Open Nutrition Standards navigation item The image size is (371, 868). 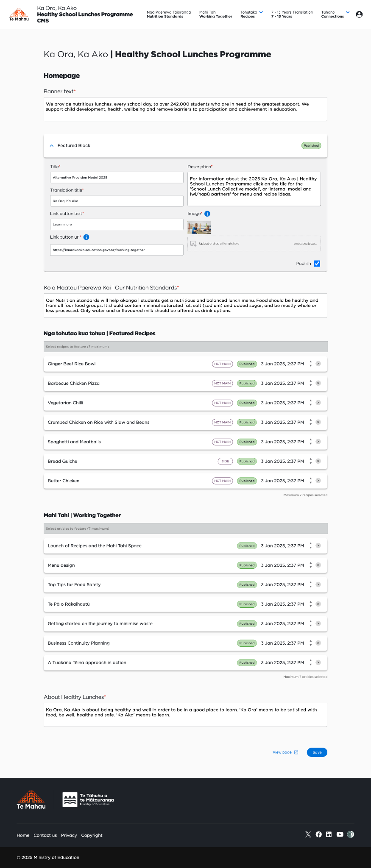point(168,14)
